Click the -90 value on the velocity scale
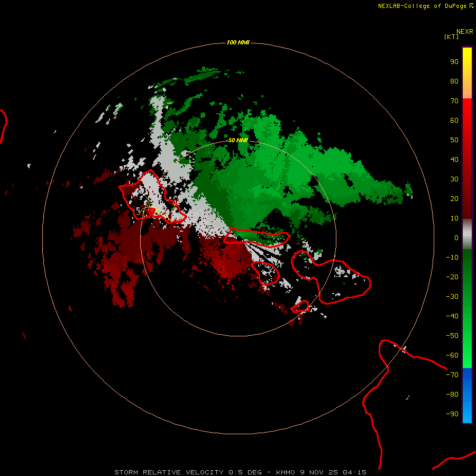The height and width of the screenshot is (476, 476). pos(452,414)
